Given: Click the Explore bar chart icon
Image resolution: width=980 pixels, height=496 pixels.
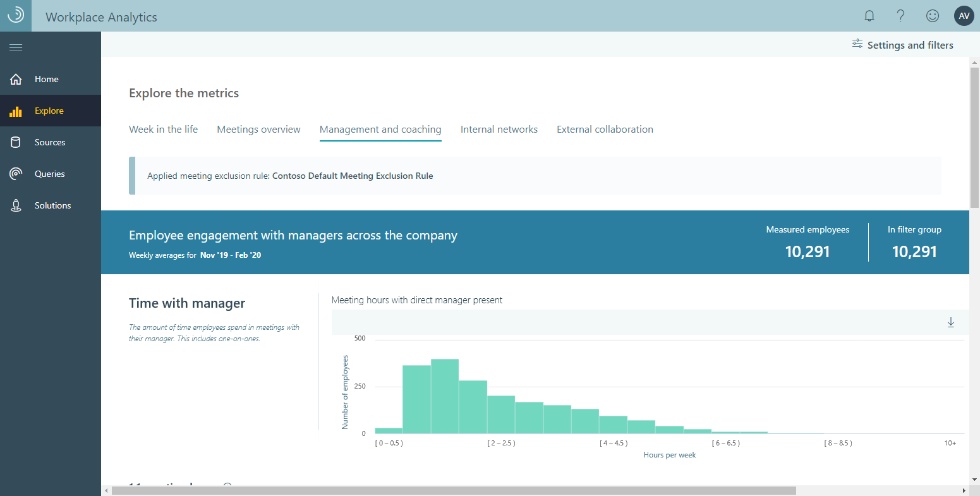Looking at the screenshot, I should click(16, 111).
